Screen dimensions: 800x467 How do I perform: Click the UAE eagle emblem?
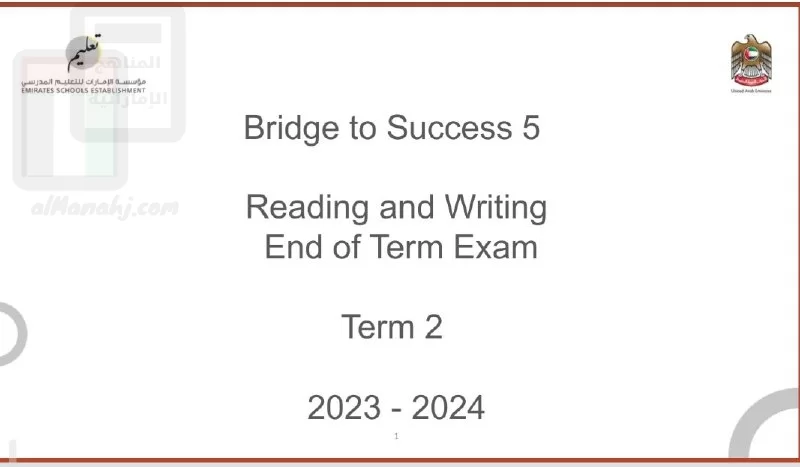(751, 61)
